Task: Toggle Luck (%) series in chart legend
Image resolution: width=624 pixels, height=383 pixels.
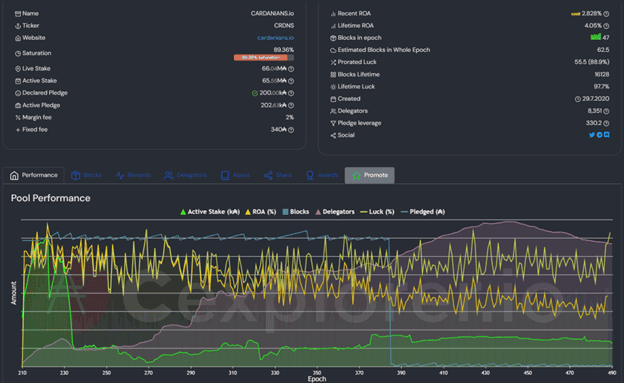Action: [x=377, y=212]
